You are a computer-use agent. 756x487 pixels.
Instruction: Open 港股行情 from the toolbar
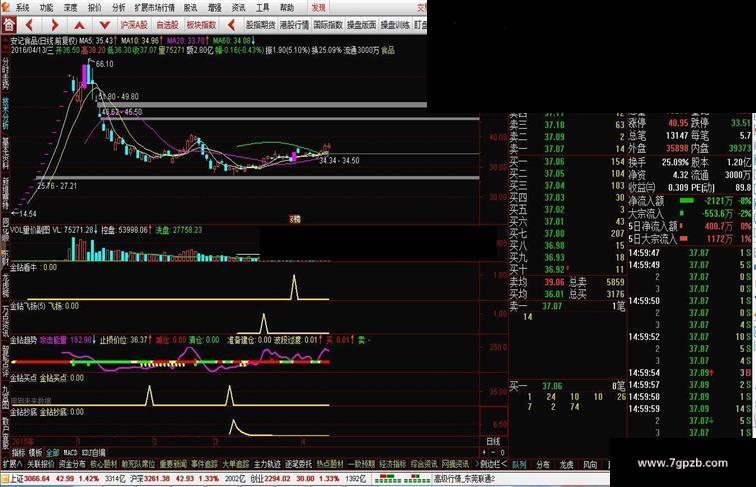pyautogui.click(x=294, y=25)
